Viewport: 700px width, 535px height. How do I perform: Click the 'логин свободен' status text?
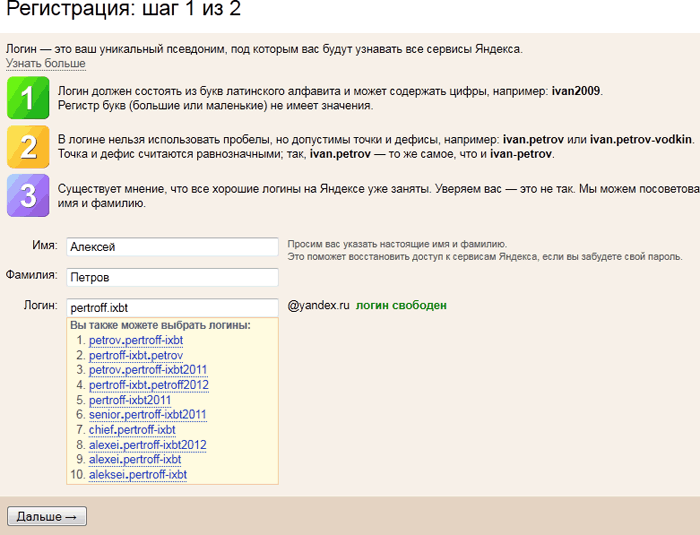[x=401, y=305]
